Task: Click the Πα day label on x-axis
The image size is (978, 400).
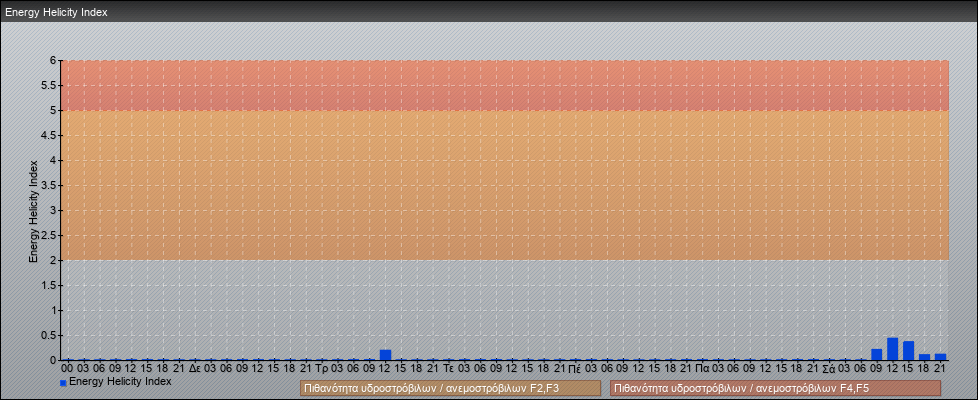Action: [702, 368]
